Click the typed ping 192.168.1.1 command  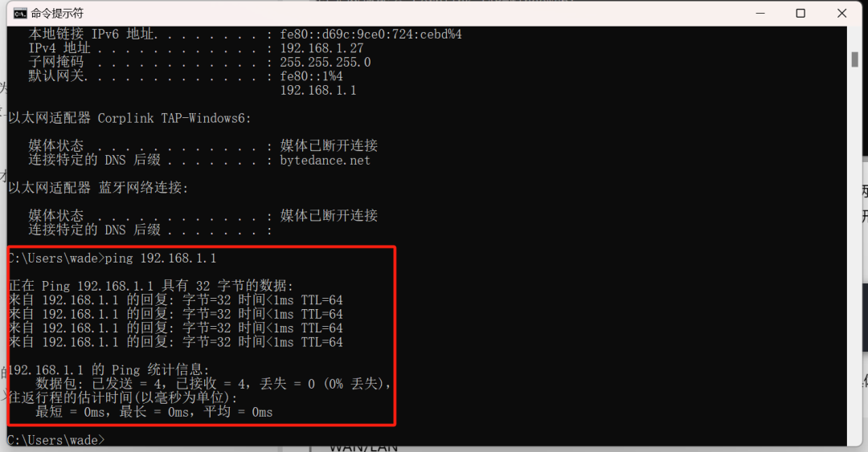point(161,259)
